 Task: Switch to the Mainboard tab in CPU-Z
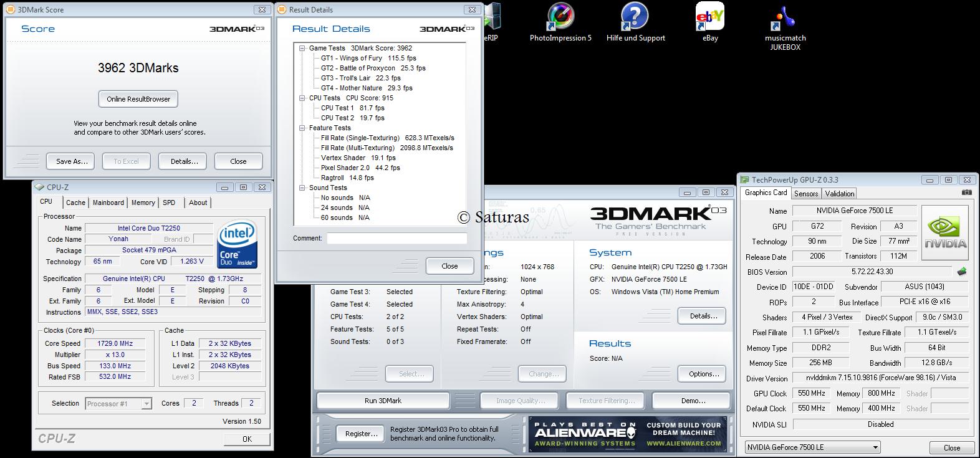pos(108,203)
